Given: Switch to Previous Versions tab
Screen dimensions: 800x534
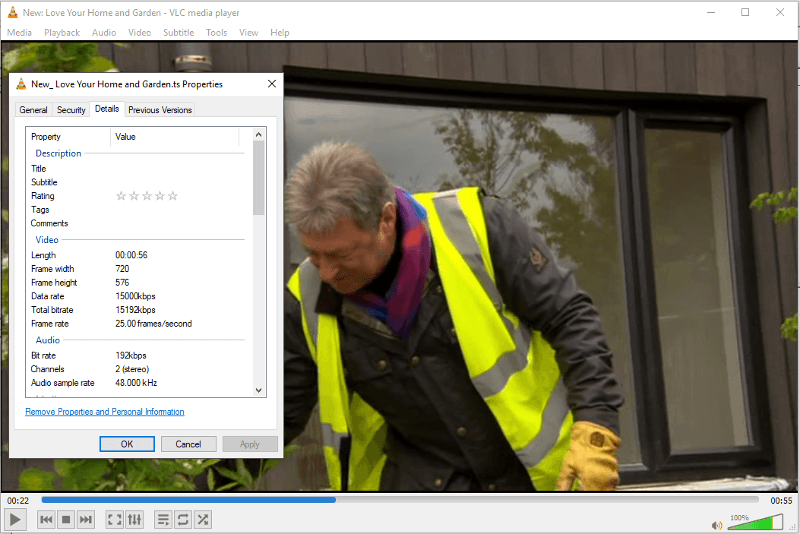Looking at the screenshot, I should pyautogui.click(x=160, y=110).
